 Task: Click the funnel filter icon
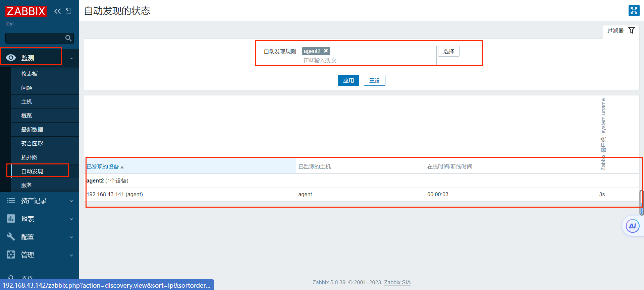[632, 30]
